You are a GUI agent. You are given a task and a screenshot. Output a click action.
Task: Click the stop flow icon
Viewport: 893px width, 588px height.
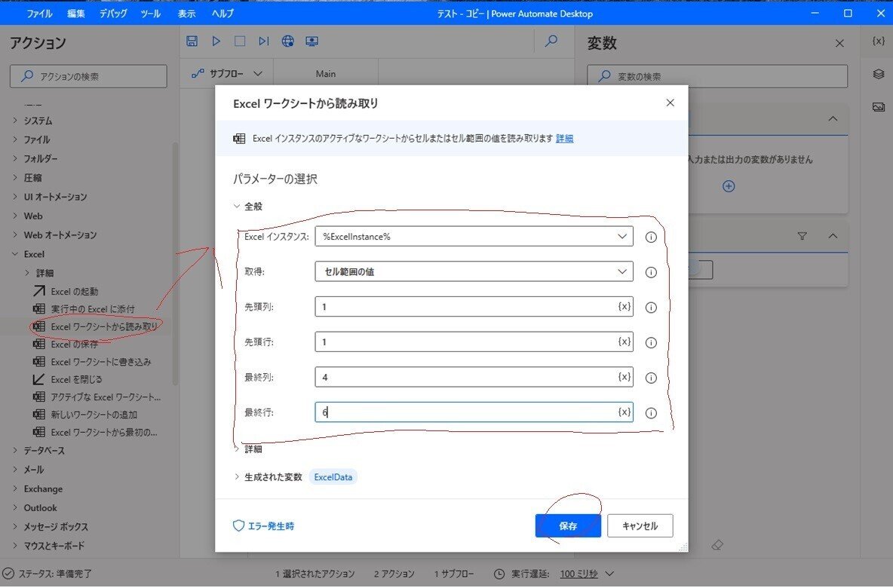pos(239,41)
